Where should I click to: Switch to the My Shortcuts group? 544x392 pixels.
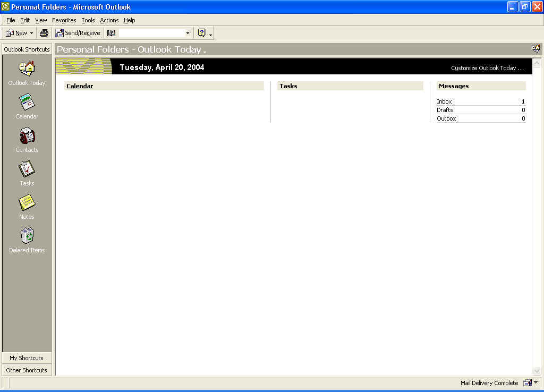pos(27,357)
